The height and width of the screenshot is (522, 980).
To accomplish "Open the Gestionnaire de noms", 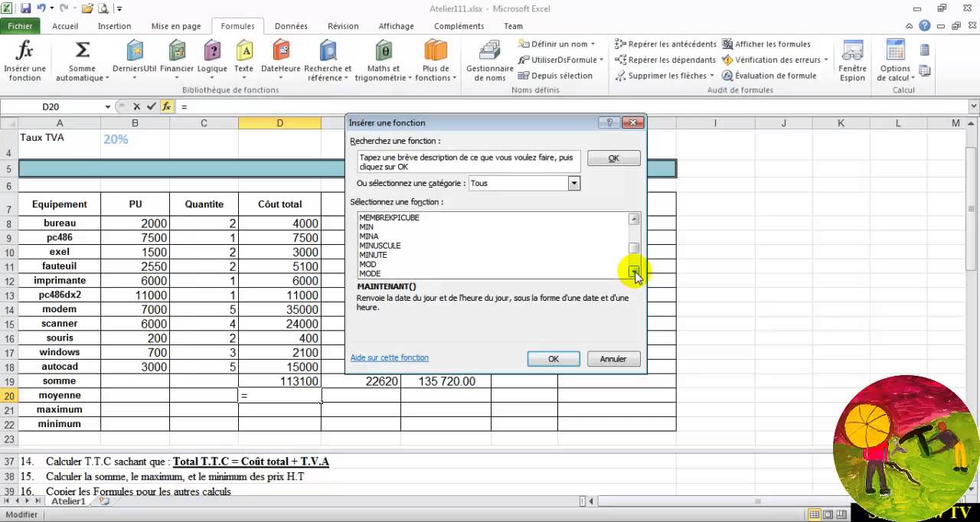I will (490, 61).
